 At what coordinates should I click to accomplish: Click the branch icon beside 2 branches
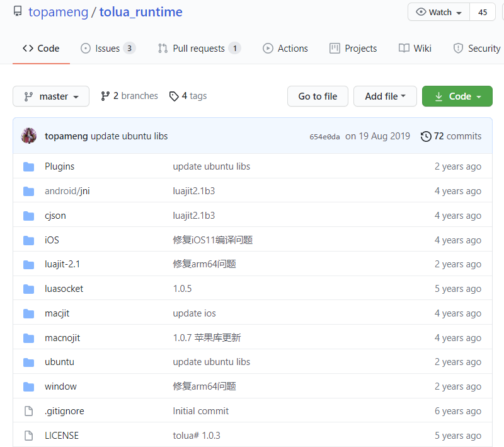coord(105,96)
